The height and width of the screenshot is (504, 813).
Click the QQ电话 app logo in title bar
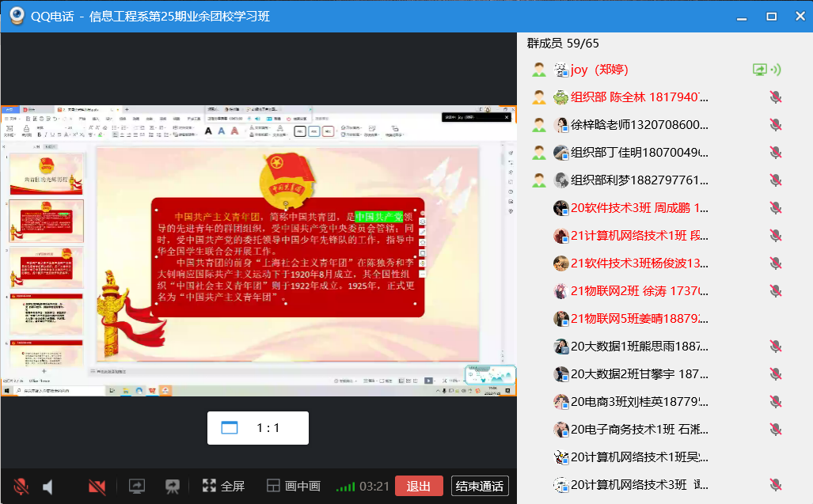coord(16,16)
